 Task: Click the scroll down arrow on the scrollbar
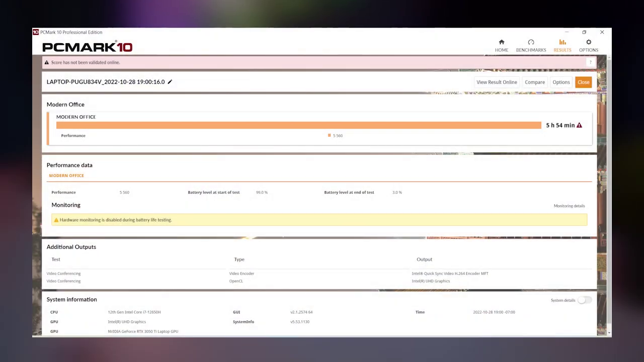pos(609,332)
